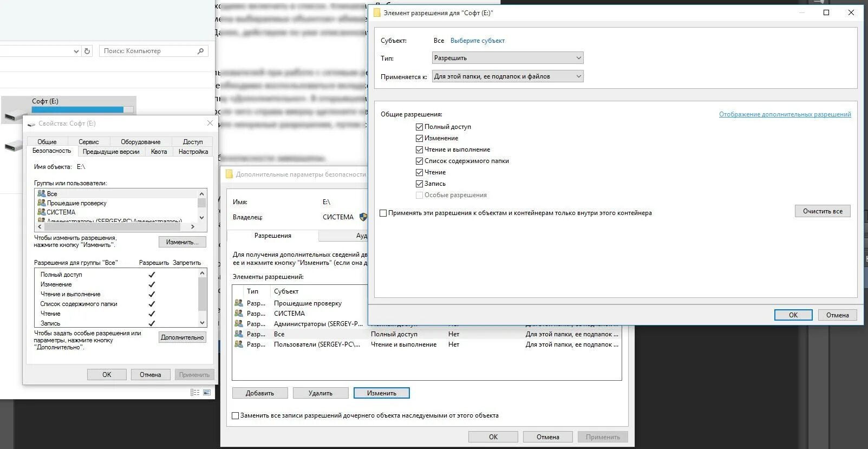The height and width of the screenshot is (449, 868).
Task: Switch to the Доступ tab
Action: point(193,141)
